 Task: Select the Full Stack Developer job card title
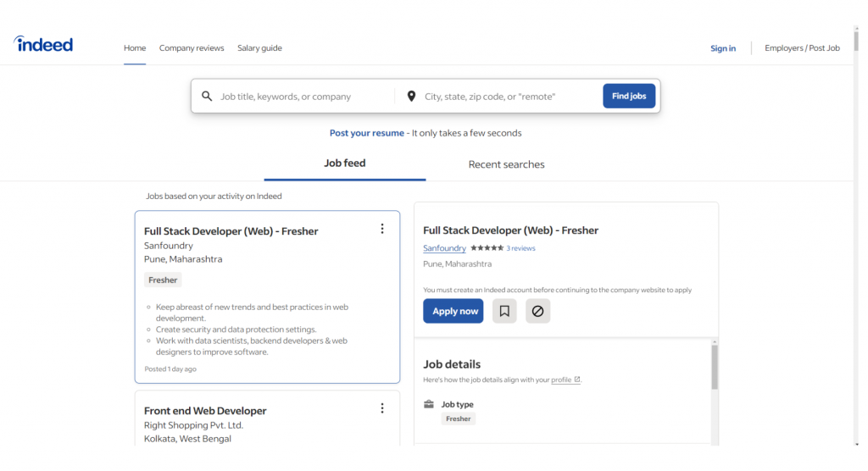[231, 231]
